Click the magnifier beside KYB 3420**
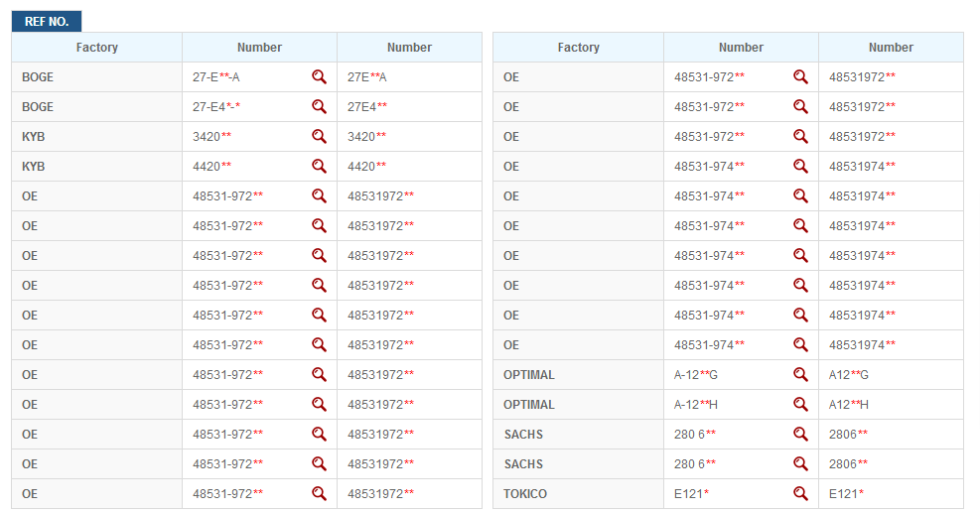Image resolution: width=980 pixels, height=512 pixels. pyautogui.click(x=319, y=136)
